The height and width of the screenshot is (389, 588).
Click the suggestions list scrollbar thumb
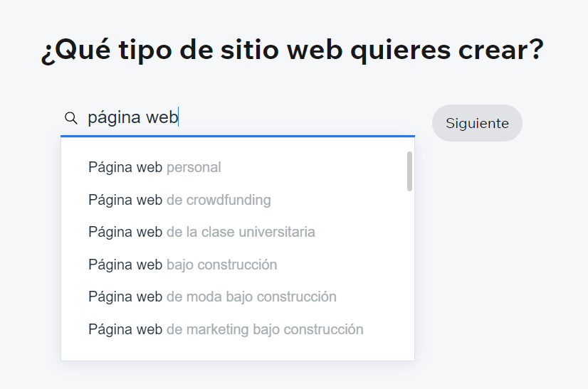pyautogui.click(x=409, y=171)
